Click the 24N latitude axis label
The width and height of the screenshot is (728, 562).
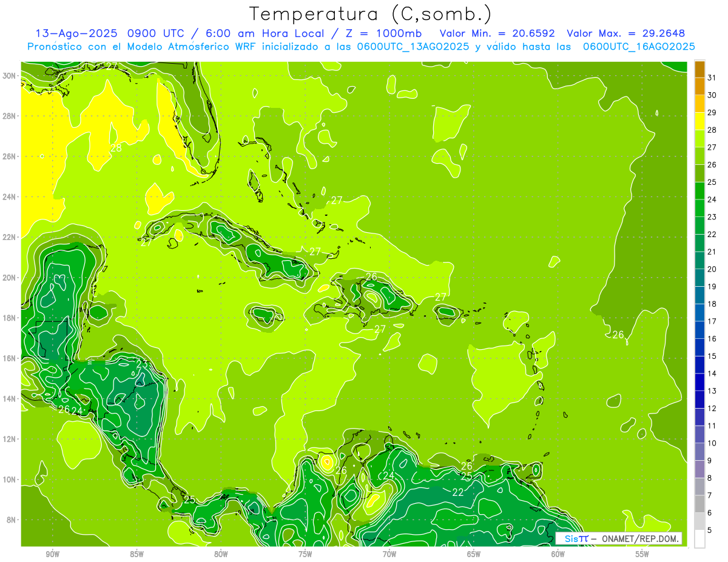tap(9, 197)
